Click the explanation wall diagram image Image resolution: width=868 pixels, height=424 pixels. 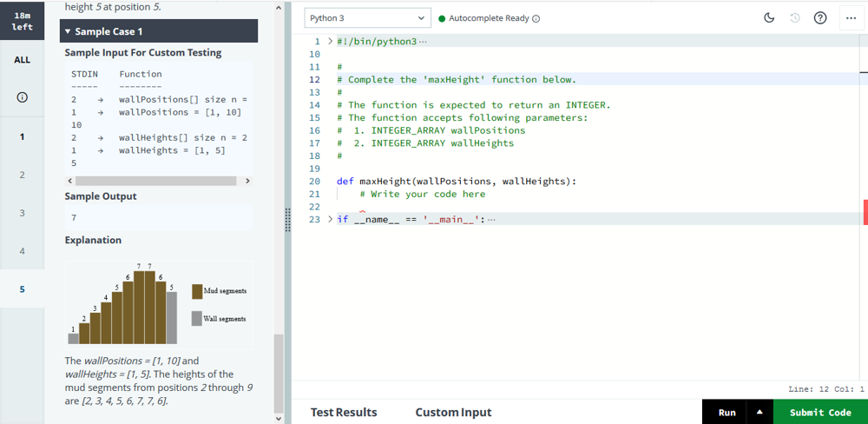tap(158, 304)
